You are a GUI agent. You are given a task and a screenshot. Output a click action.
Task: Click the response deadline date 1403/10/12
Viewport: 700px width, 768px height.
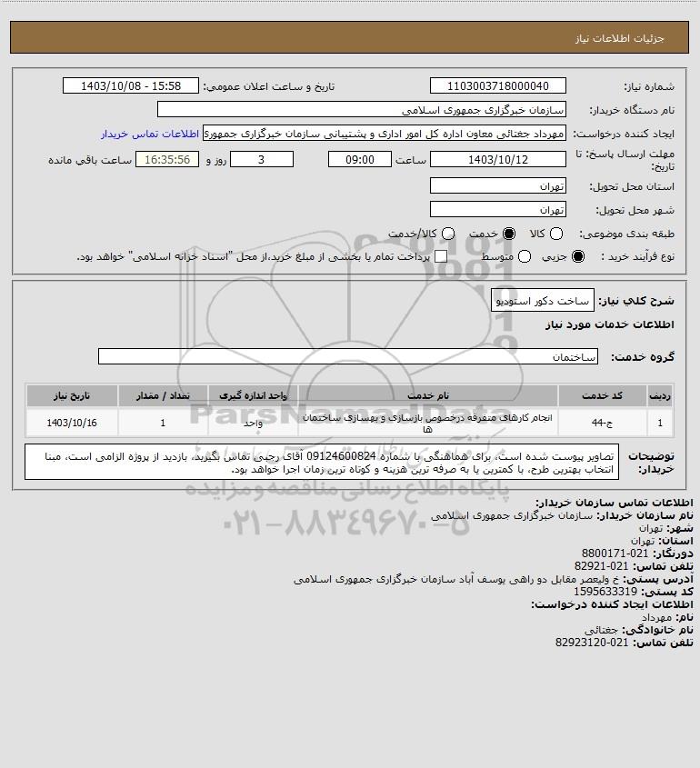(x=497, y=160)
